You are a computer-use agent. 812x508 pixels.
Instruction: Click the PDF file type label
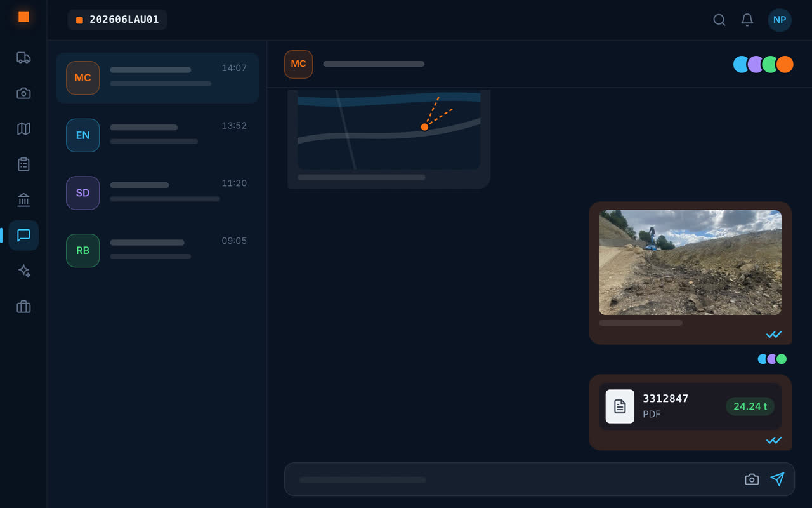(x=652, y=414)
